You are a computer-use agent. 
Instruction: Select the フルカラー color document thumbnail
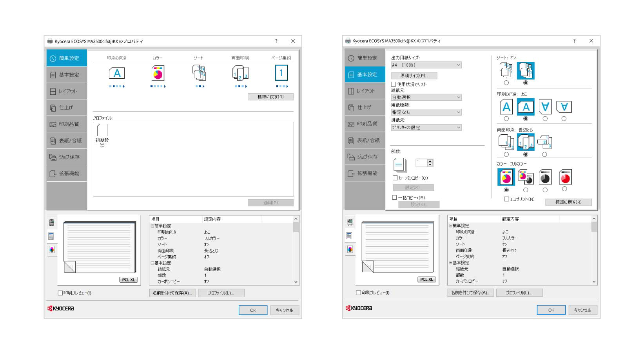pos(506,177)
